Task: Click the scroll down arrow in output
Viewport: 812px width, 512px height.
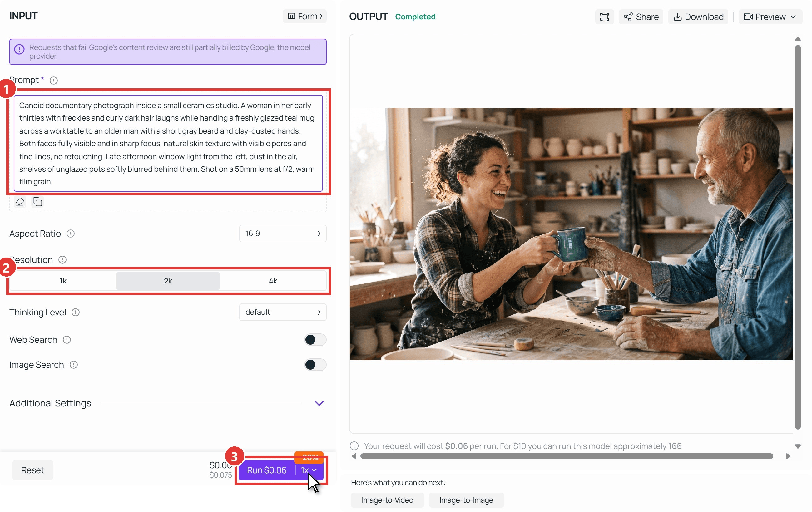Action: tap(798, 446)
